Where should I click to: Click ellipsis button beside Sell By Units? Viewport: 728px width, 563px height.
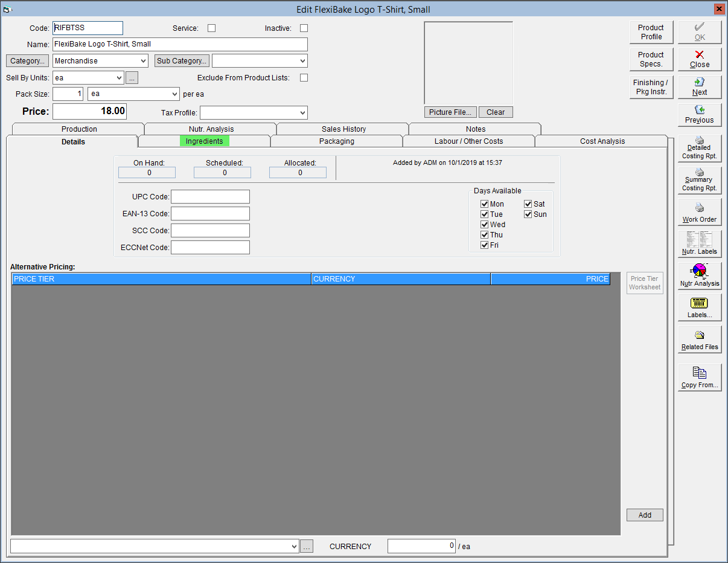132,77
